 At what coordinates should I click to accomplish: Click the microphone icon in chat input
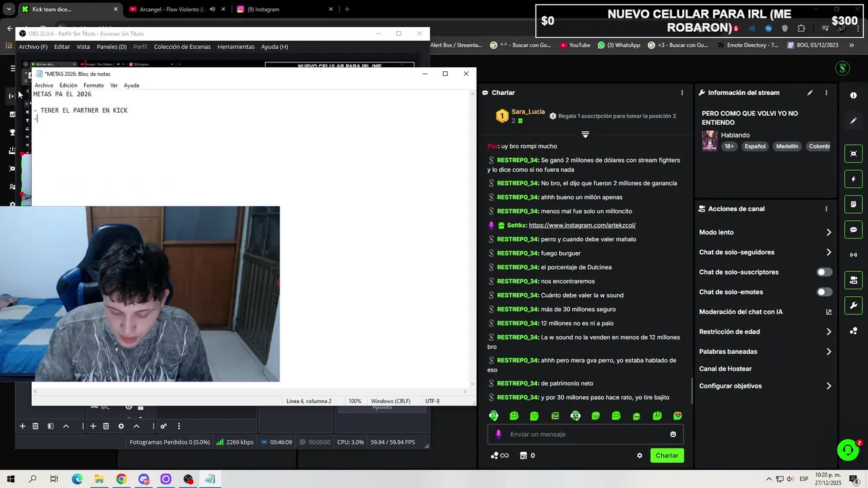(x=498, y=434)
